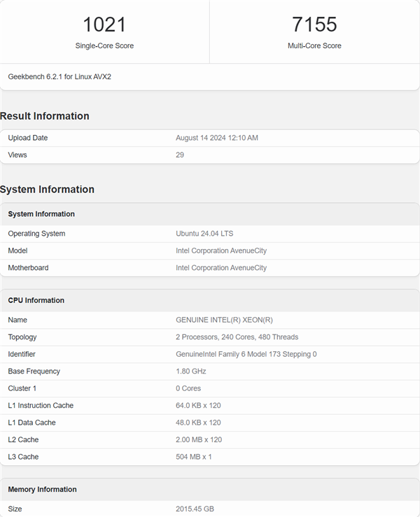The image size is (420, 517).
Task: Click the 1.80 GHz base frequency value
Action: [192, 371]
